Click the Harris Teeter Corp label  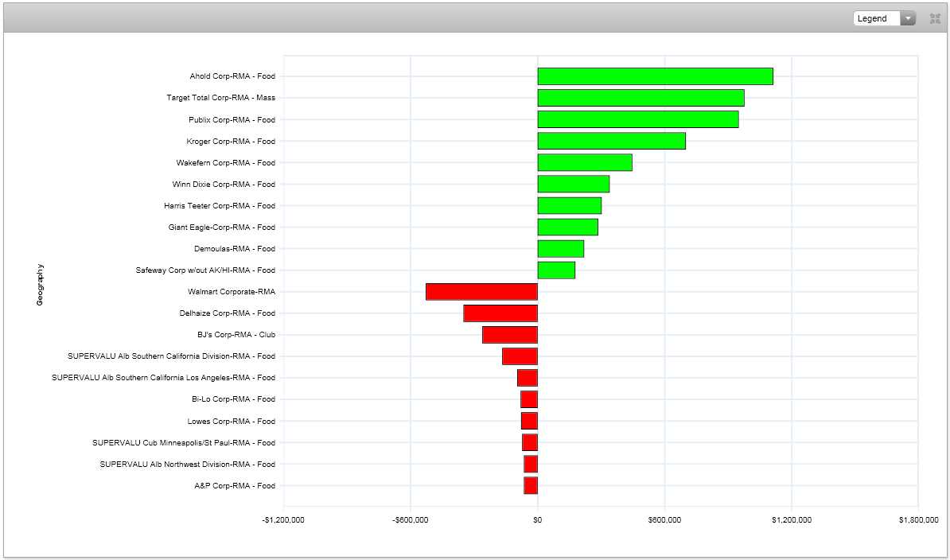(220, 206)
